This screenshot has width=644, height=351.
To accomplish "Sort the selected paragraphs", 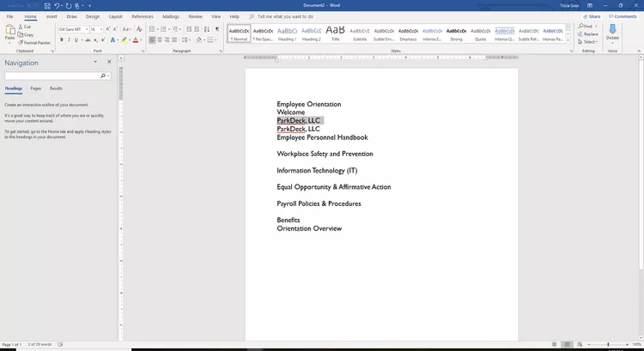I will (207, 29).
